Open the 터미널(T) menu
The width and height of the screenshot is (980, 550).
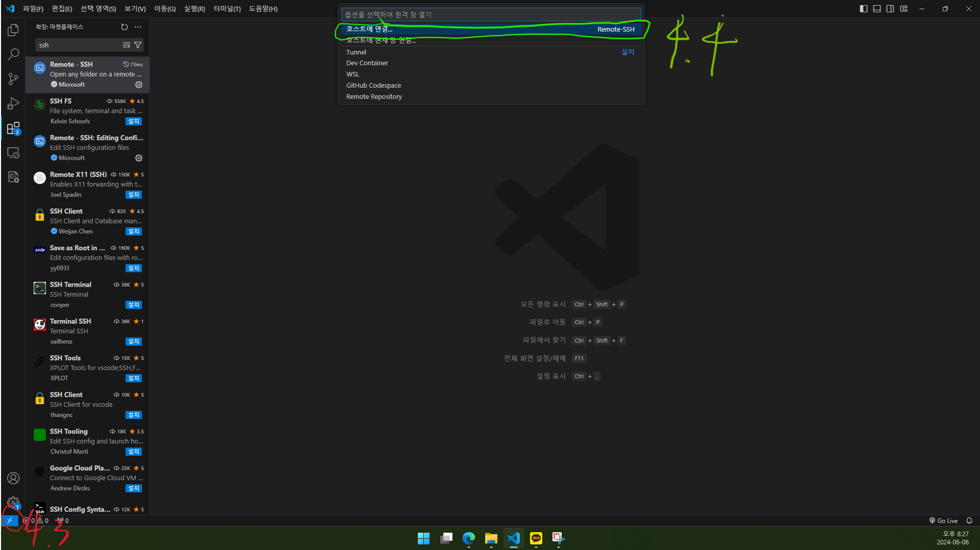tap(227, 9)
